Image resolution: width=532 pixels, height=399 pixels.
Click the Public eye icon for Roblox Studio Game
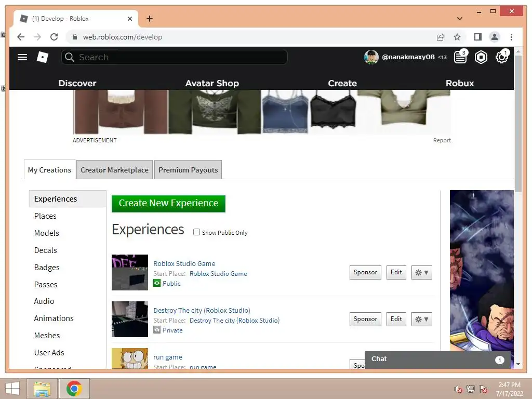157,283
